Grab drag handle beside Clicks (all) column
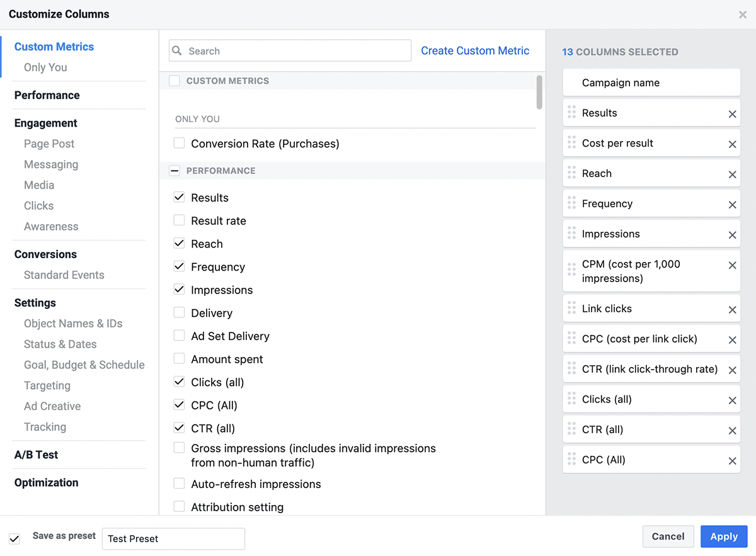756x556 pixels. click(571, 399)
